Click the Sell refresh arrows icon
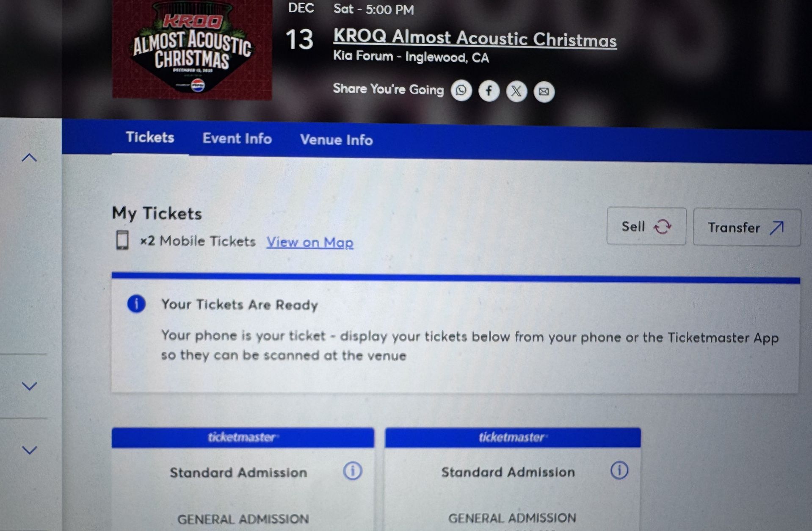Image resolution: width=812 pixels, height=531 pixels. tap(663, 227)
